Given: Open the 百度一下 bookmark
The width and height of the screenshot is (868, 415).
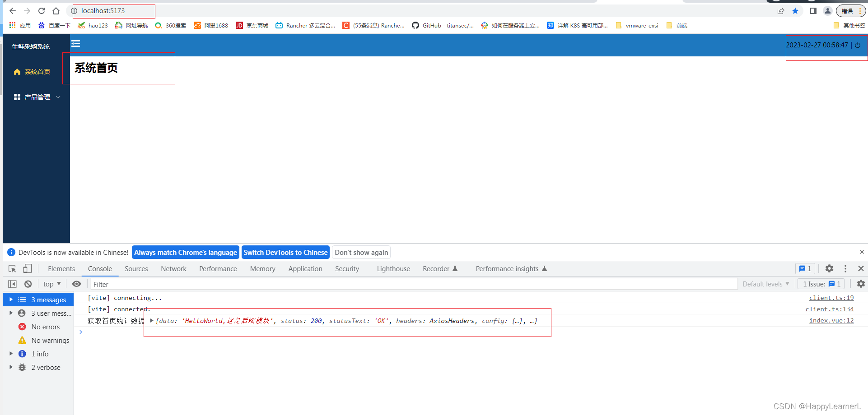Looking at the screenshot, I should click(54, 25).
